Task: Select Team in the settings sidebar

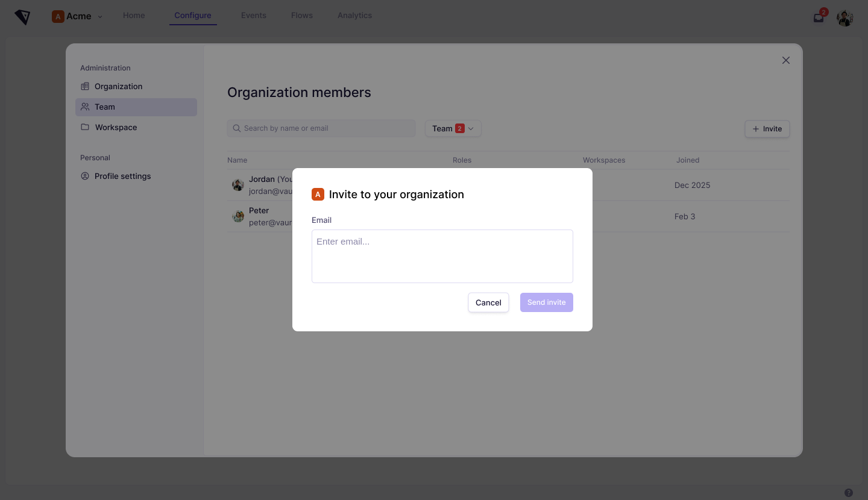Action: point(136,107)
